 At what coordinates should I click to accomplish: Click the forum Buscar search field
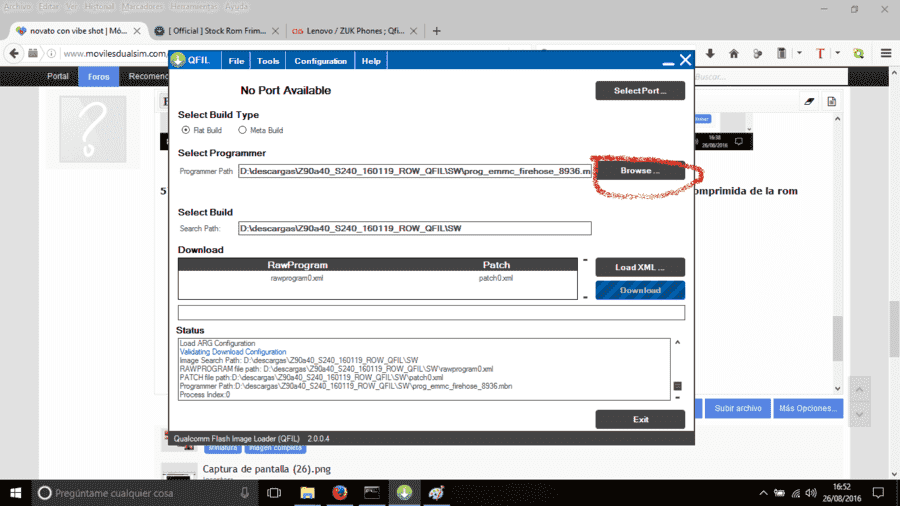point(769,76)
